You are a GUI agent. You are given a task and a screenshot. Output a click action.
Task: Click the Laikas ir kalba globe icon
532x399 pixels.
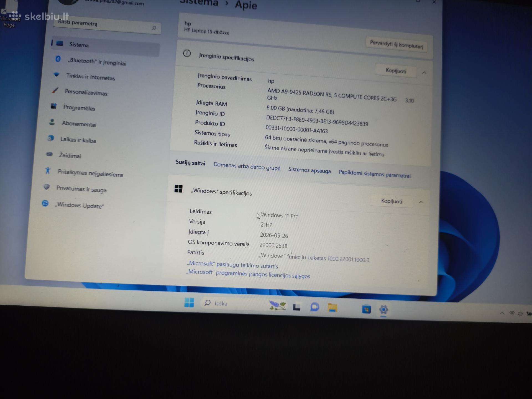(51, 138)
